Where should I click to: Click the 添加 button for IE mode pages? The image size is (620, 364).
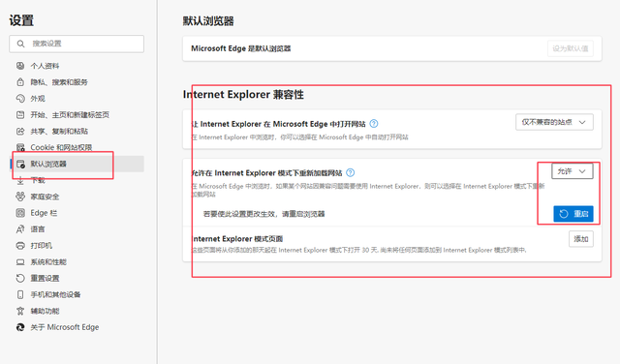click(581, 239)
